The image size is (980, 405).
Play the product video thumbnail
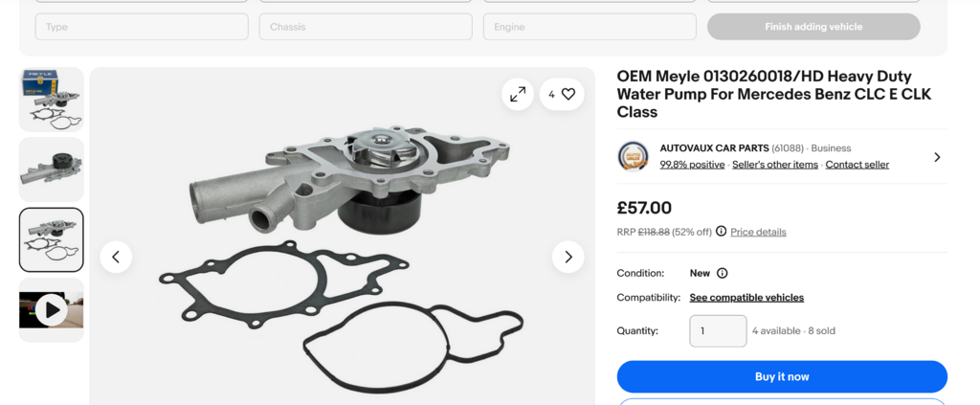52,309
